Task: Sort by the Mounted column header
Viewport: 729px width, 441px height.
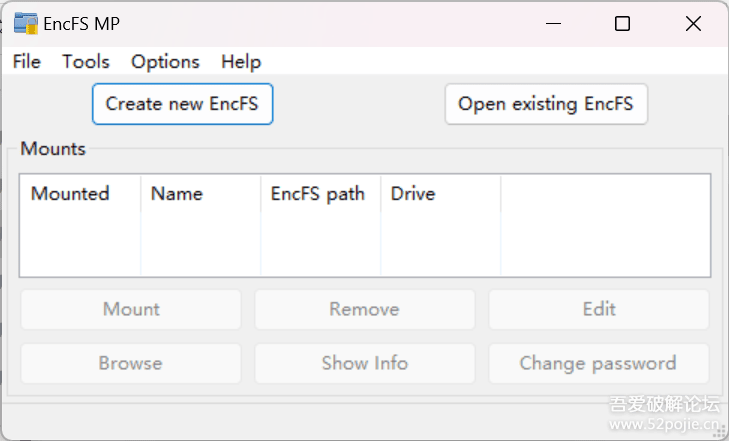Action: coord(70,194)
